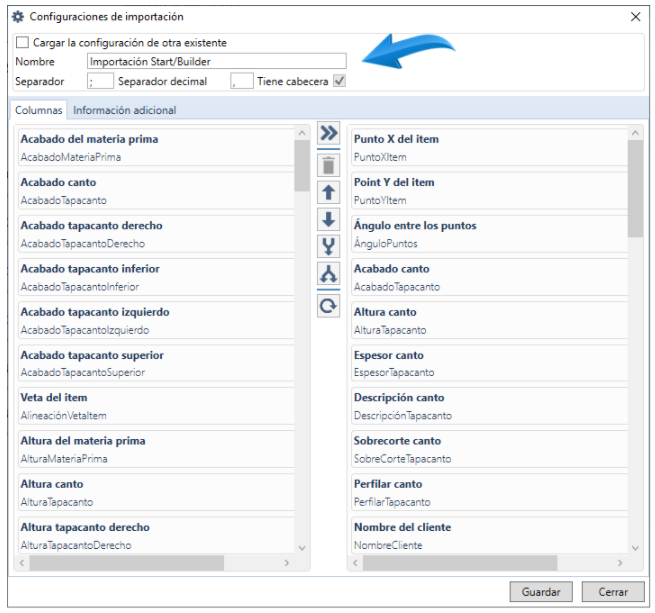Click the Nombre input field
Image resolution: width=655 pixels, height=613 pixels.
(217, 61)
